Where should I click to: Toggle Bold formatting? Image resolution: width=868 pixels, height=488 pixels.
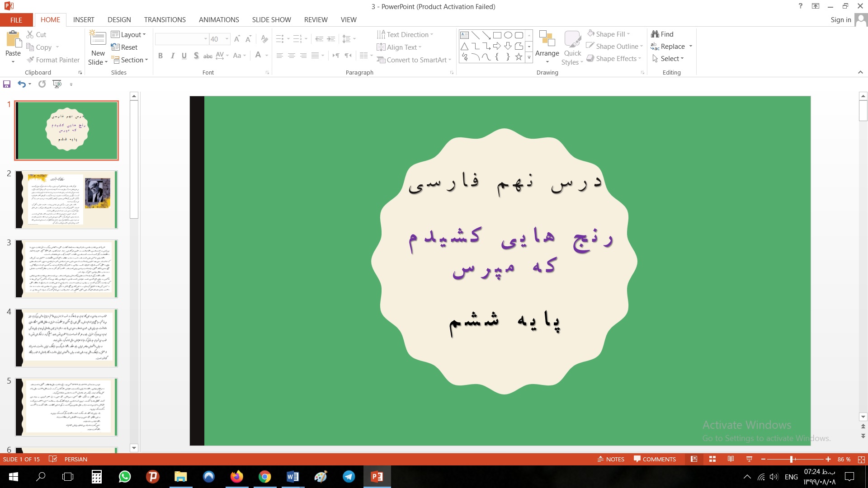(160, 56)
